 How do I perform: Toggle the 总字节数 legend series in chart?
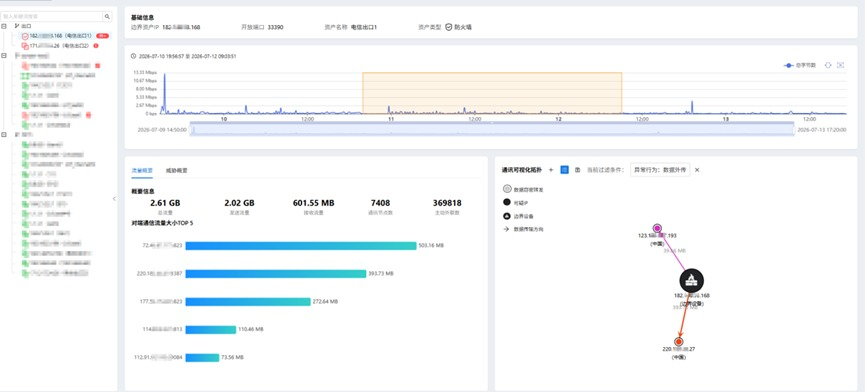(x=800, y=65)
